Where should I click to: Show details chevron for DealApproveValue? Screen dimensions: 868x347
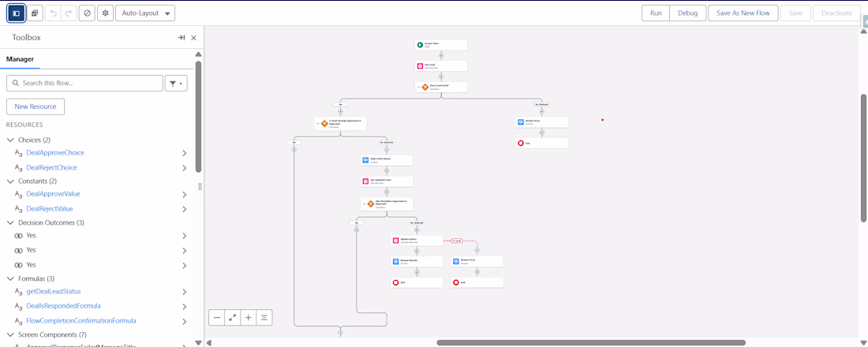[185, 194]
